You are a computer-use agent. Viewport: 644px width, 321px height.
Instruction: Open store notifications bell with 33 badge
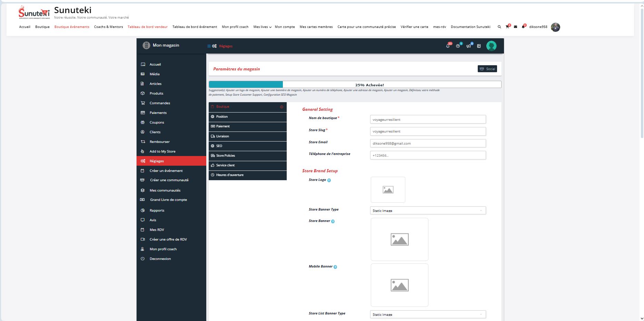448,46
